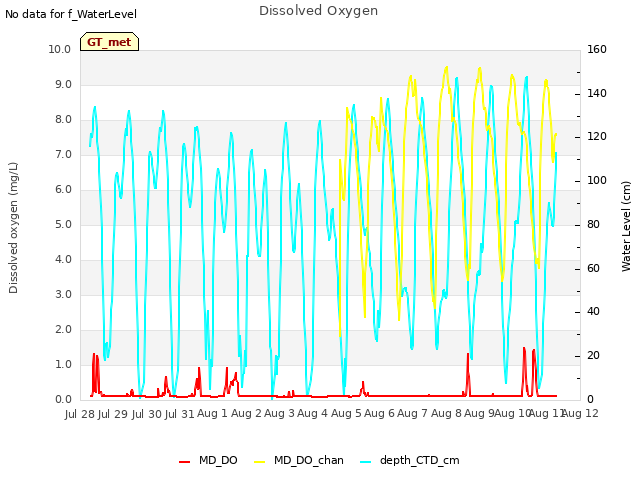This screenshot has height=480, width=640.
Task: Click the Water Level (cm) axis label
Action: tap(626, 227)
